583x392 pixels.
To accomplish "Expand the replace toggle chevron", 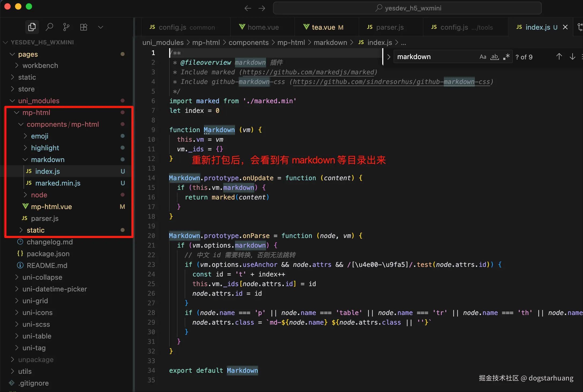I will 389,57.
